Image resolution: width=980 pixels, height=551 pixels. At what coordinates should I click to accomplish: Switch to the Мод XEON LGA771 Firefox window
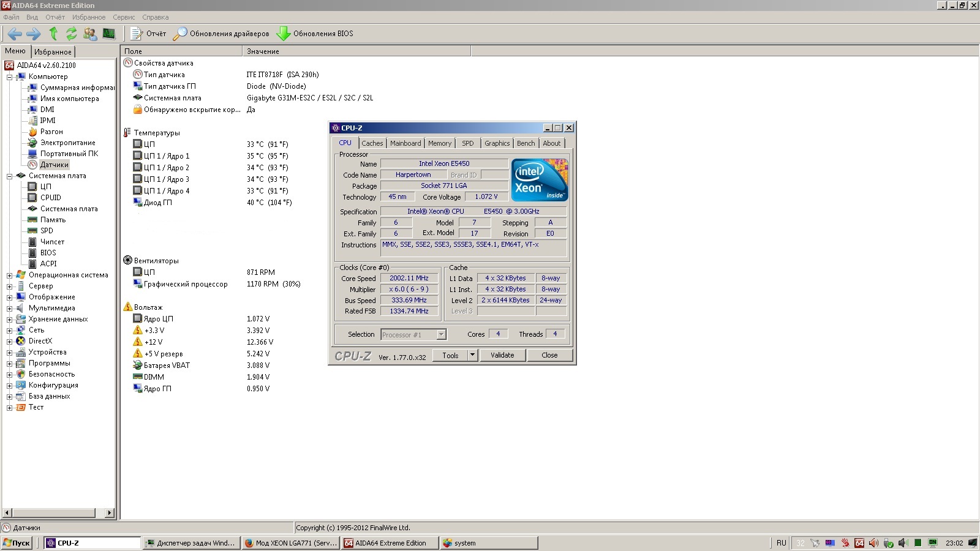click(290, 543)
